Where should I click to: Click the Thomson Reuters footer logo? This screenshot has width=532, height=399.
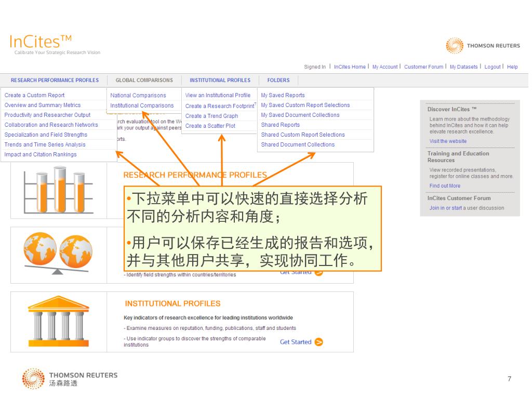click(x=70, y=379)
